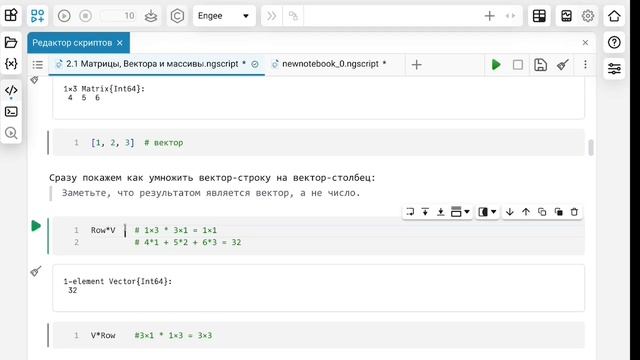640x360 pixels.
Task: Clear all outputs broom icon in toolbar
Action: pos(563,64)
